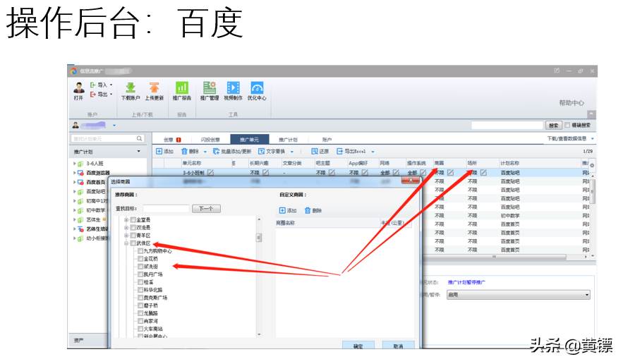The height and width of the screenshot is (364, 623).
Task: Select the 推广单元 tab
Action: [249, 140]
